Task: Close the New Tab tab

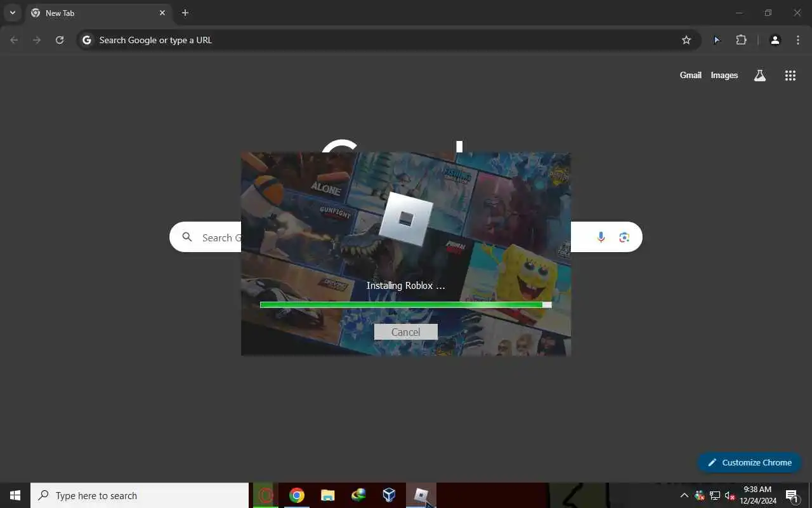Action: pos(162,13)
